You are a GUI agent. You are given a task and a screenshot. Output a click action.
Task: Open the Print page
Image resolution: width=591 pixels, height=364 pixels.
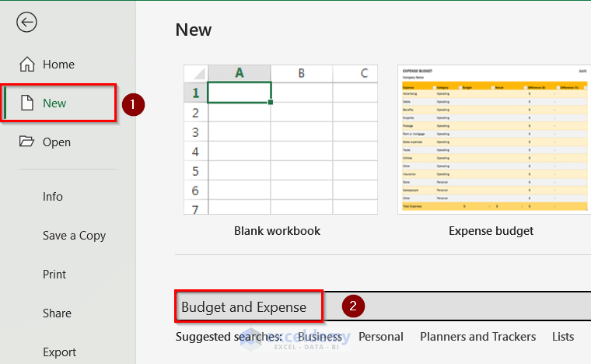(x=54, y=275)
